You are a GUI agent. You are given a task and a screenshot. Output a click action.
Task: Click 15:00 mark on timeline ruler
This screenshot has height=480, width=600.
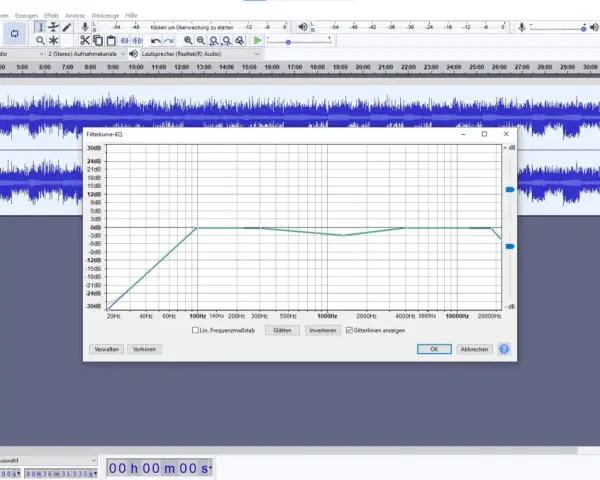[249, 67]
